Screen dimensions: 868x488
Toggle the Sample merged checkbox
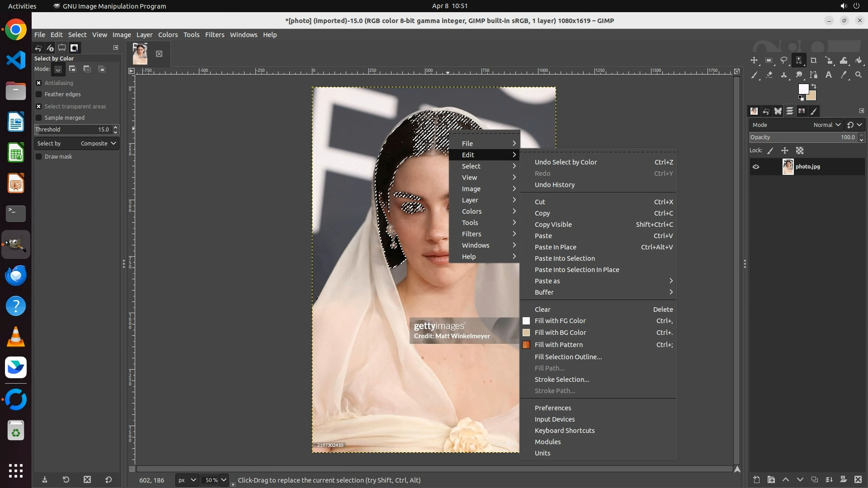[39, 118]
